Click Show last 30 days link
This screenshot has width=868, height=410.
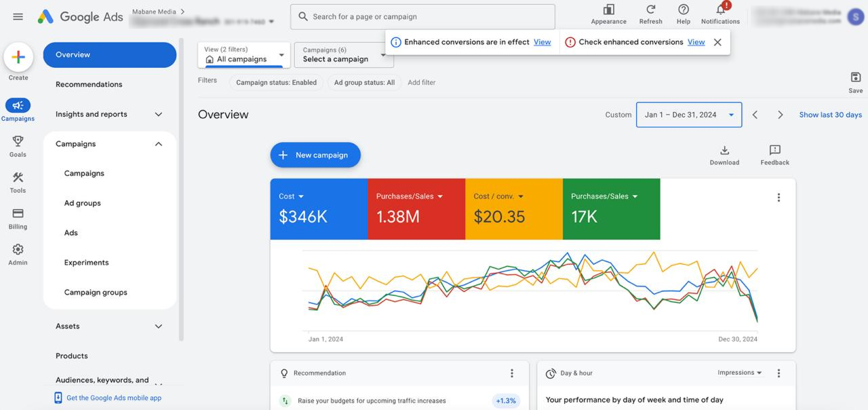(830, 115)
